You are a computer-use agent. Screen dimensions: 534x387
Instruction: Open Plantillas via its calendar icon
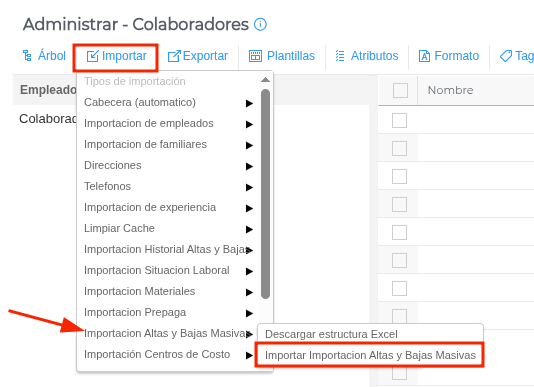coord(255,56)
